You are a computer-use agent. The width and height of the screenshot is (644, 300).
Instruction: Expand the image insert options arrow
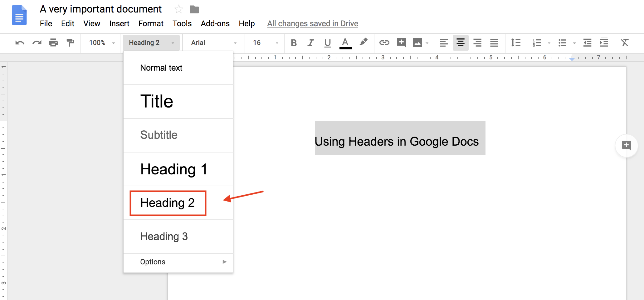coord(427,43)
